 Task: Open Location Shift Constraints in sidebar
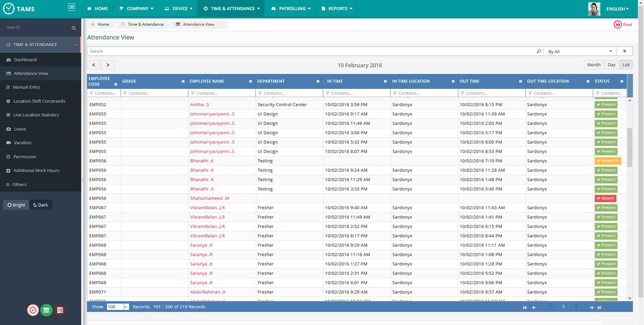pyautogui.click(x=40, y=101)
